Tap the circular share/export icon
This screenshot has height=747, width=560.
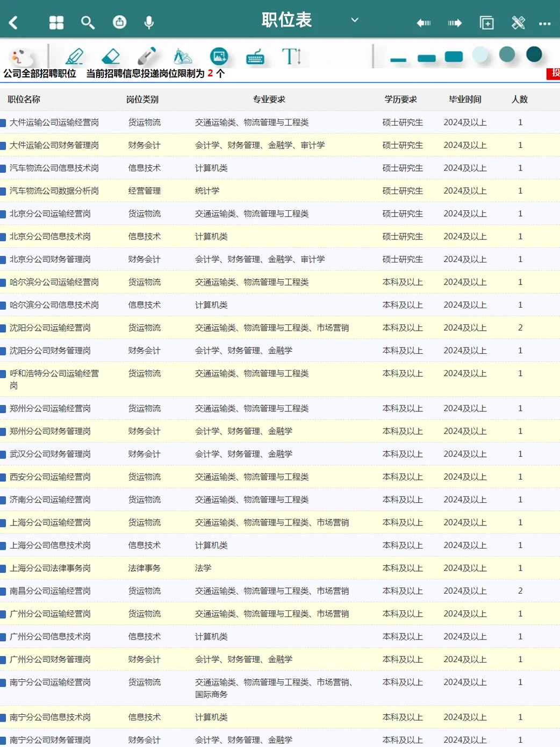(x=119, y=22)
